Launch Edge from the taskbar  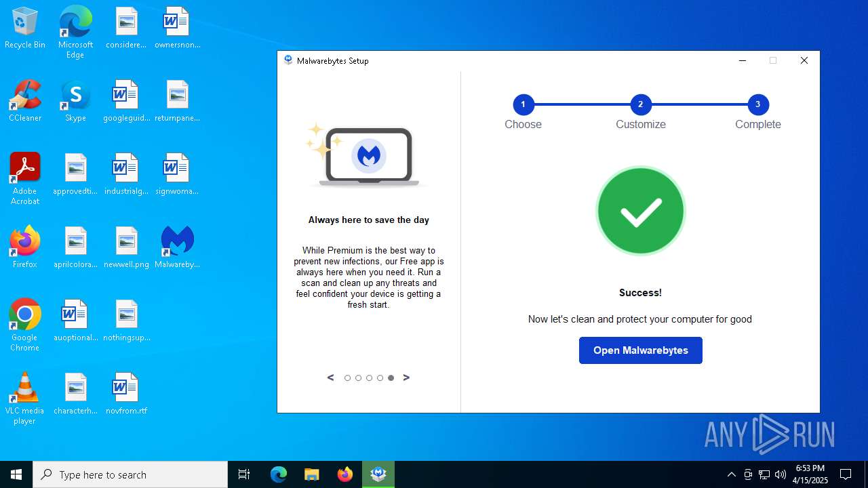tap(279, 474)
